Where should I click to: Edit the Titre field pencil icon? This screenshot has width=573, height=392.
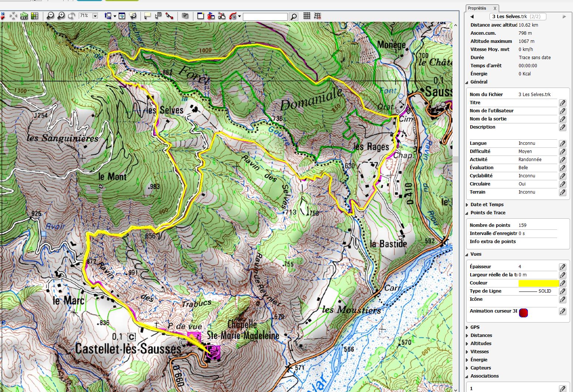point(562,103)
